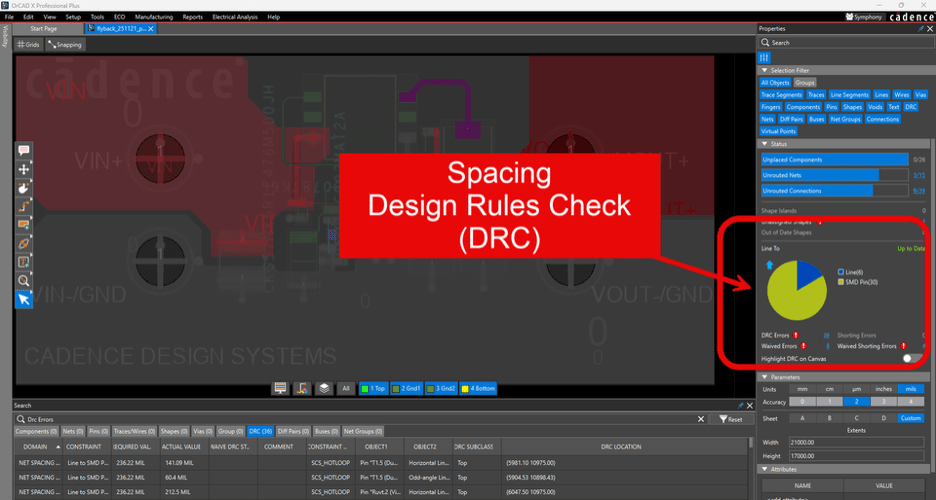Open the Electrical Analysis menu
The width and height of the screenshot is (936, 500).
pos(235,17)
